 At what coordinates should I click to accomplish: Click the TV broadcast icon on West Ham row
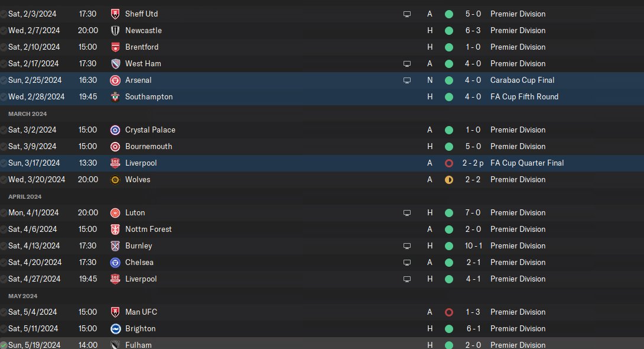406,64
